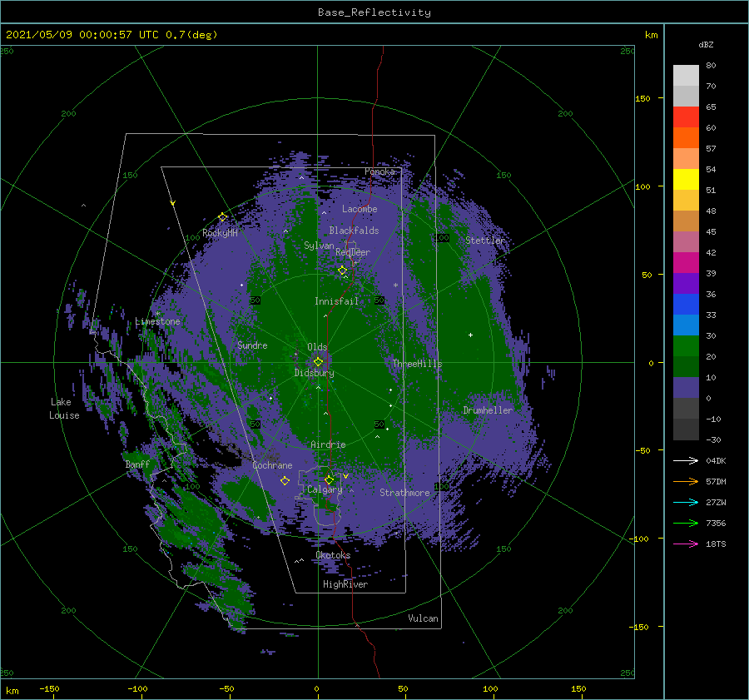The image size is (749, 700).
Task: Click the white asterisk marker above Limestone
Action: [x=157, y=314]
